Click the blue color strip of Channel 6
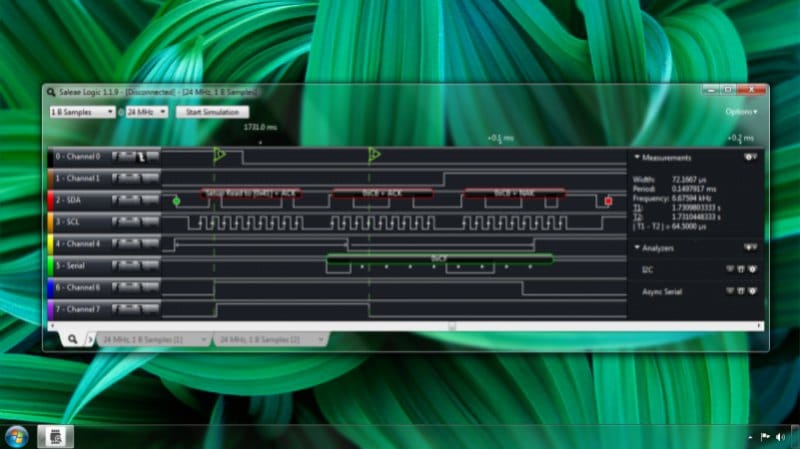The image size is (800, 449). (51, 288)
